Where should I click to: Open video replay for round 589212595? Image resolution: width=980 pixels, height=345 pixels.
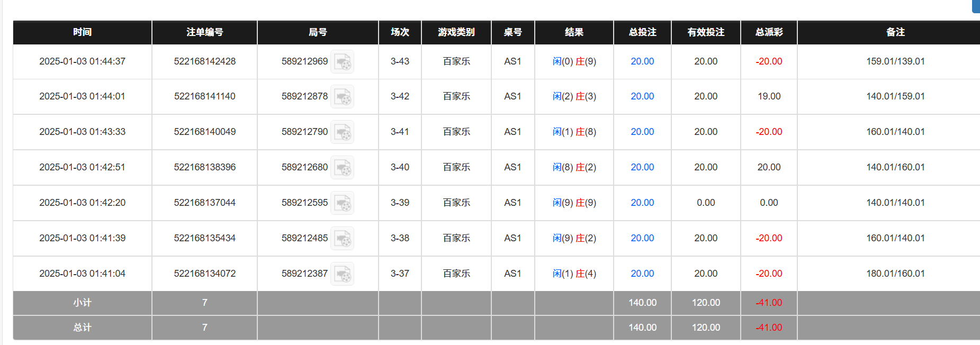pos(342,203)
